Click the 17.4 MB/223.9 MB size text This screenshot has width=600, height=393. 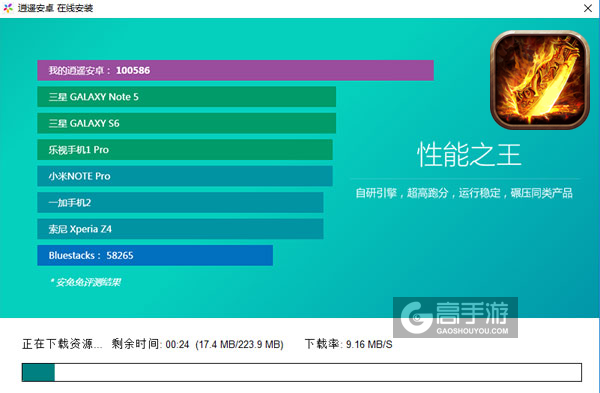pyautogui.click(x=240, y=344)
